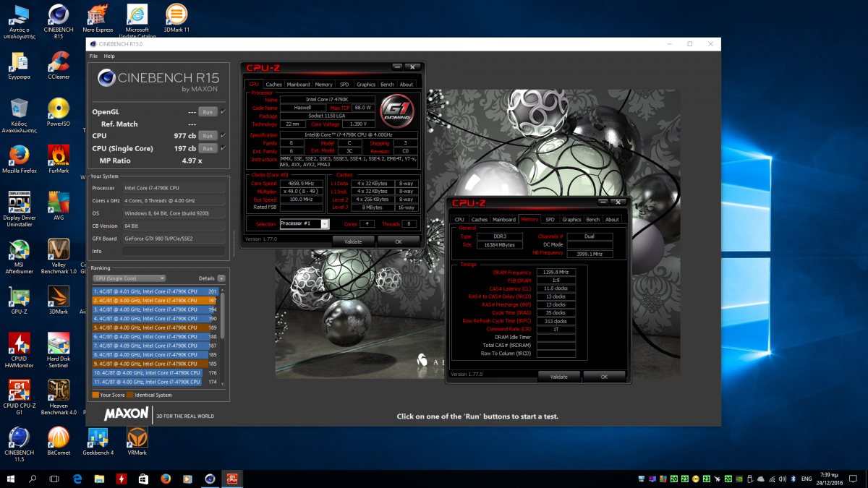Open Microsoft Update Catalog shortcut
868x488 pixels.
point(137,20)
